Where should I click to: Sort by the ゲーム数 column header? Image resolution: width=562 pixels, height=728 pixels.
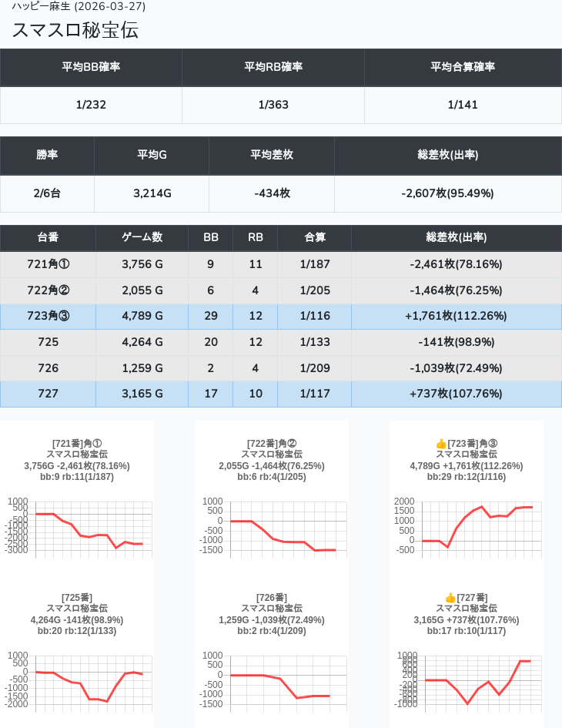142,238
